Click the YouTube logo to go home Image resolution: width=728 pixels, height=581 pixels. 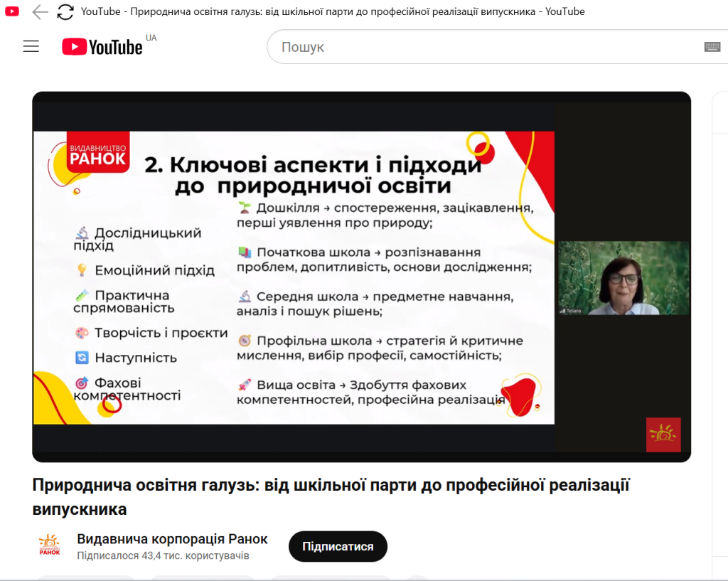(x=103, y=47)
